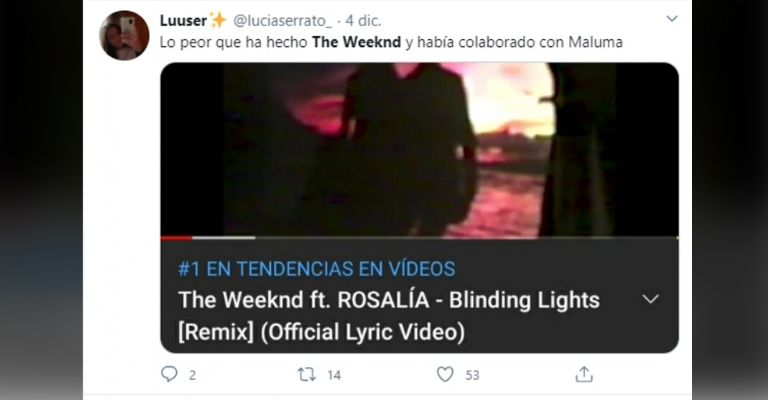Expand the tweet options chevron at top right

click(x=672, y=19)
